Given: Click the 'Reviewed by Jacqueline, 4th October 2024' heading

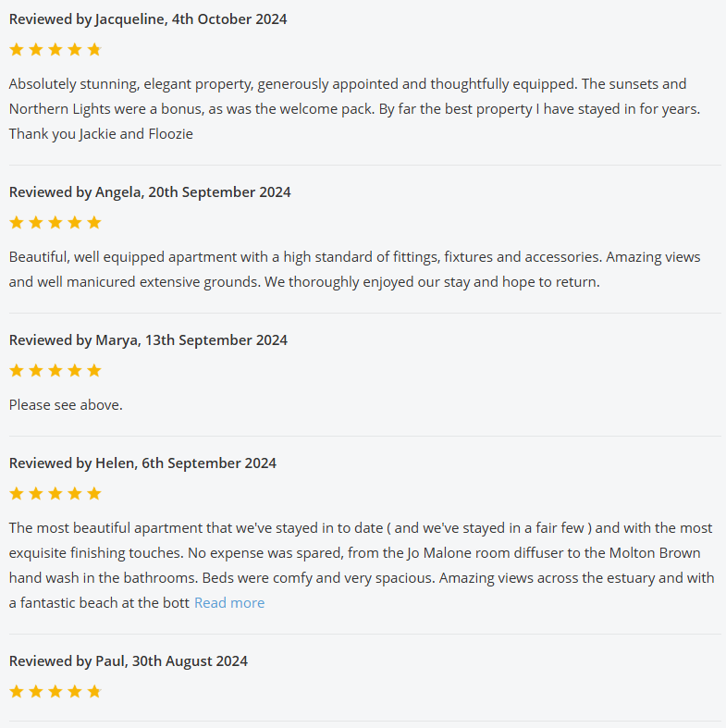Looking at the screenshot, I should (148, 19).
